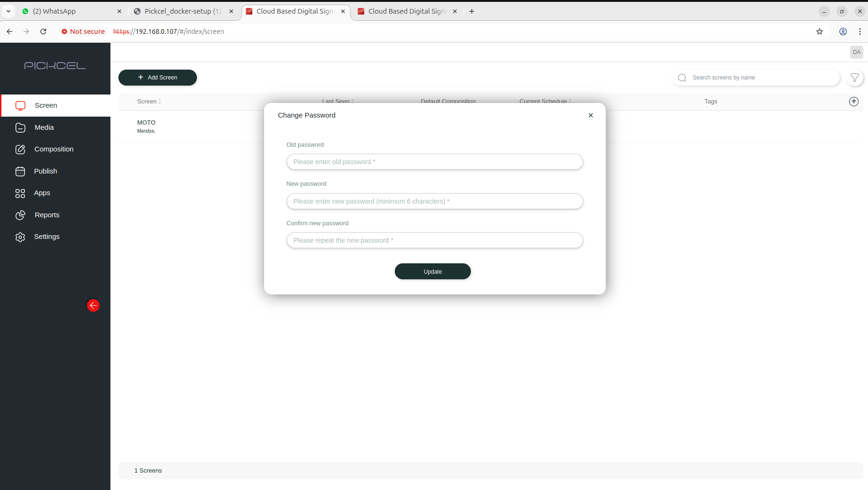Viewport: 868px width, 490px height.
Task: Collapse the sidebar using red arrow button
Action: 93,305
